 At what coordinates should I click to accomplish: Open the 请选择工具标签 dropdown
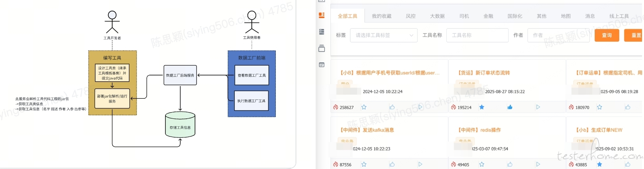(x=384, y=35)
